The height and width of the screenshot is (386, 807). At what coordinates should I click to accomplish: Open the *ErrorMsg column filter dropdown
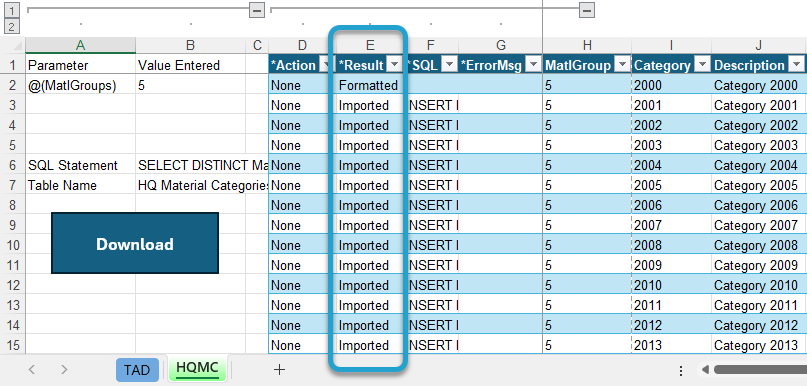[533, 65]
